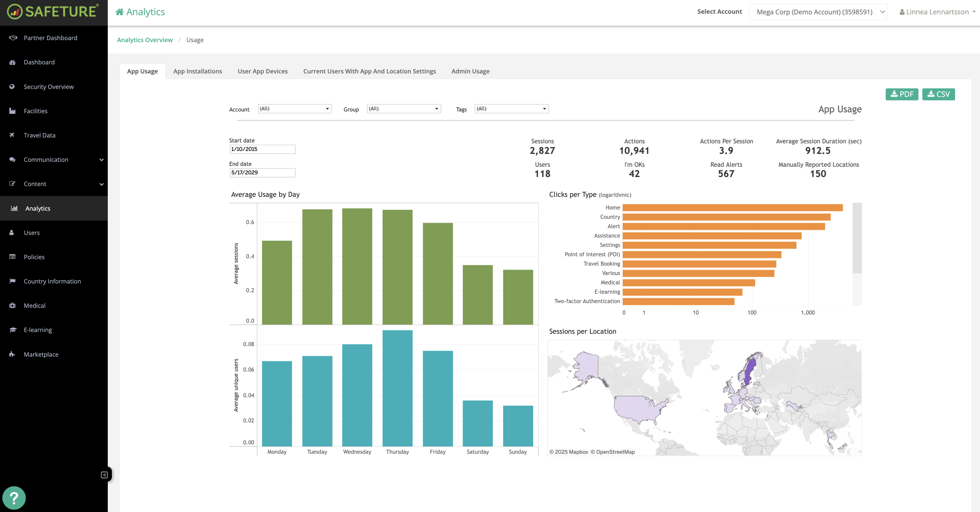Click the Country Information flag icon
Screen dimensions: 980x512
(12, 281)
